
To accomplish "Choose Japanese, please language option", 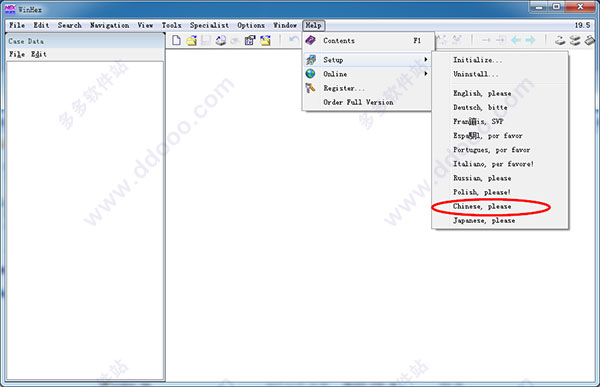I will (500, 220).
